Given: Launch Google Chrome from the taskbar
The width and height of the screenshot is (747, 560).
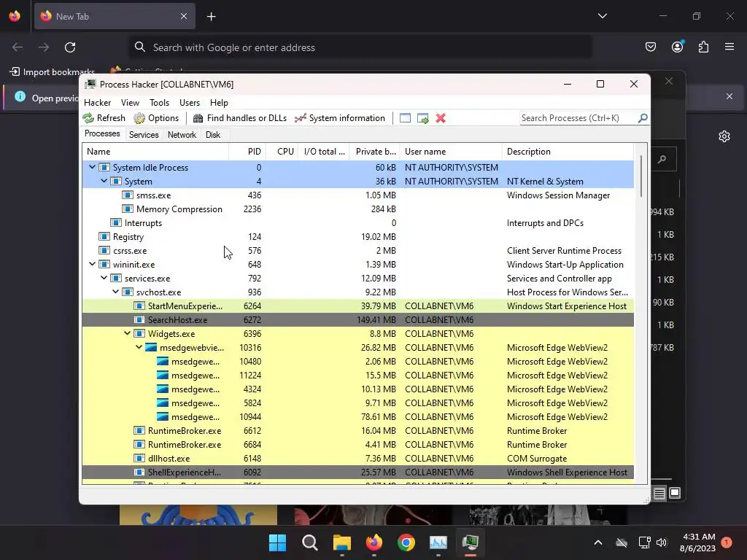Looking at the screenshot, I should [x=406, y=542].
